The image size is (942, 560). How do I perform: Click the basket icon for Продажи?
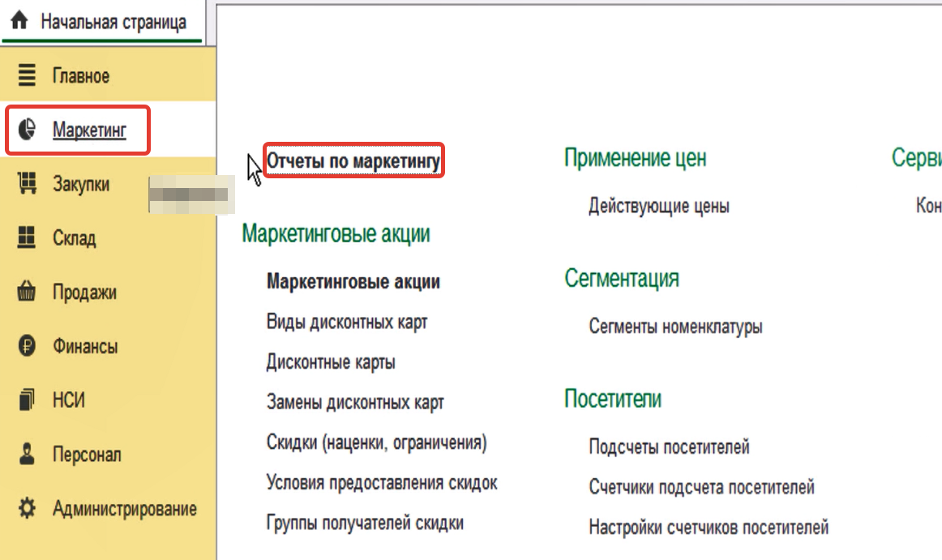pos(28,293)
